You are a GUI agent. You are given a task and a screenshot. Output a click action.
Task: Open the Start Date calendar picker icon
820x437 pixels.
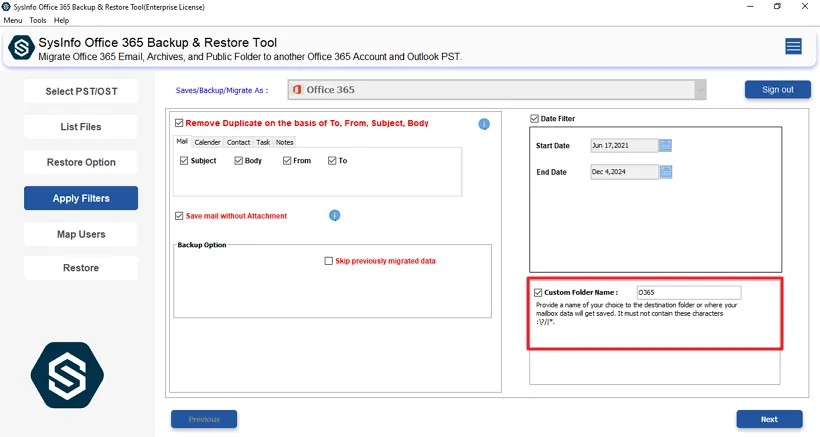click(x=666, y=145)
